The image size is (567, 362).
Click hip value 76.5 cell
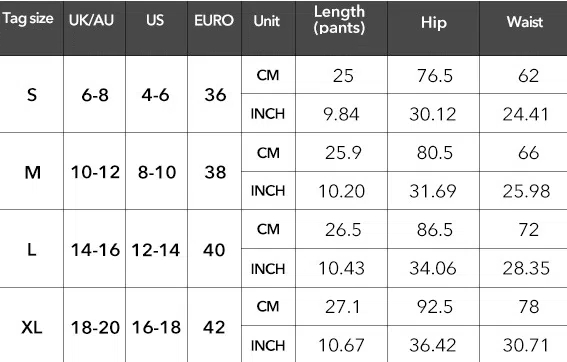click(x=433, y=75)
